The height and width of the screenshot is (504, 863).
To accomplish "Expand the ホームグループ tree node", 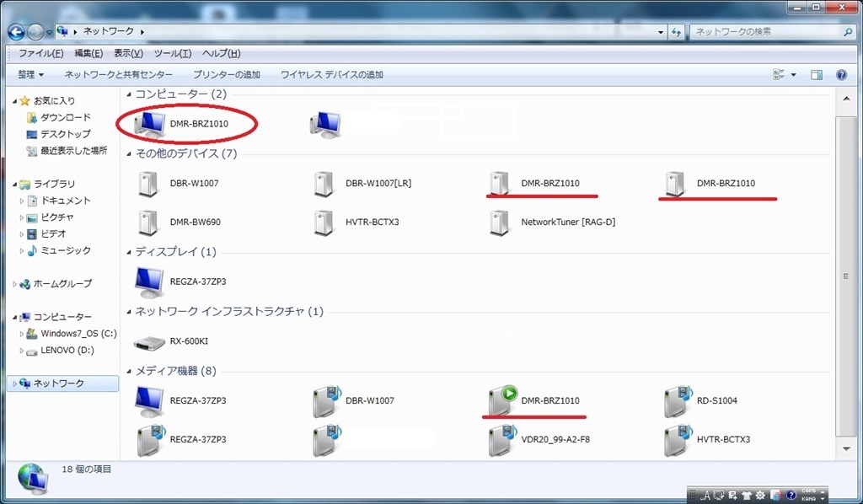I will coord(15,285).
